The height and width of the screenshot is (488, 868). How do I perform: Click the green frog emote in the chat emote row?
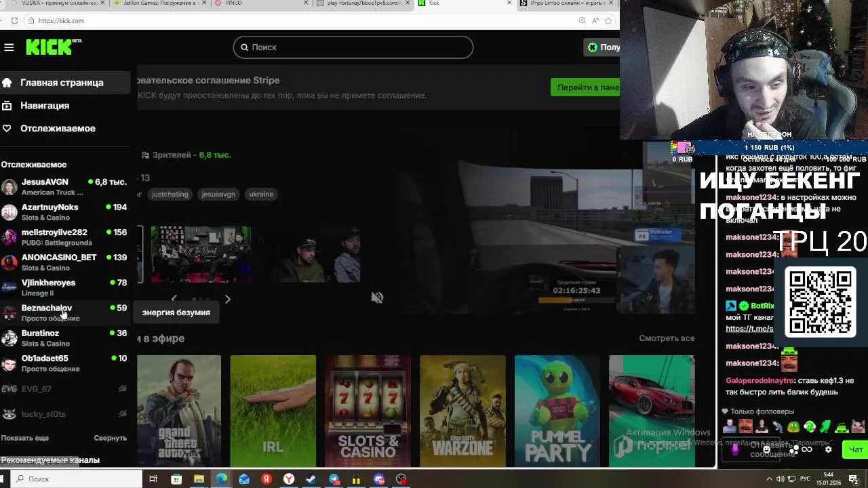pos(793,426)
